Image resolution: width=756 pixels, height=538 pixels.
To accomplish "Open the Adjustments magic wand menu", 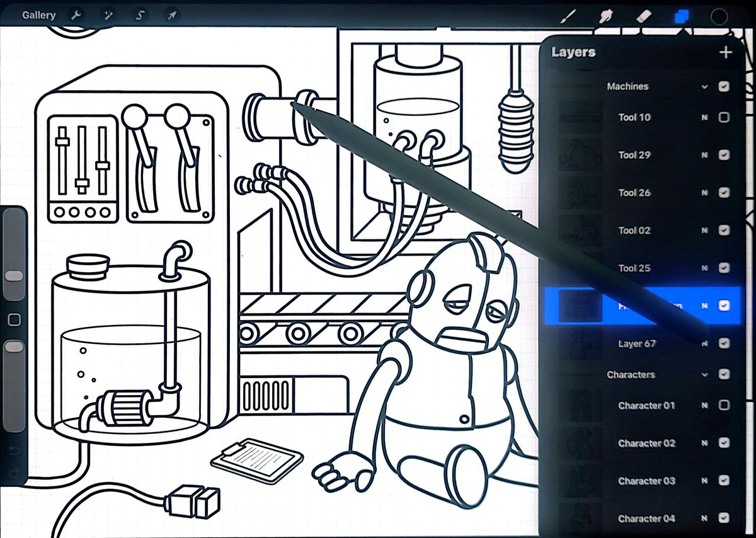I will pos(108,15).
